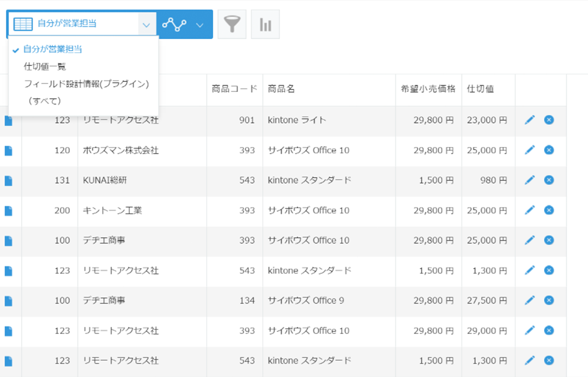This screenshot has width=588, height=377.
Task: Edit the キントーン工業 record
Action: click(x=530, y=210)
